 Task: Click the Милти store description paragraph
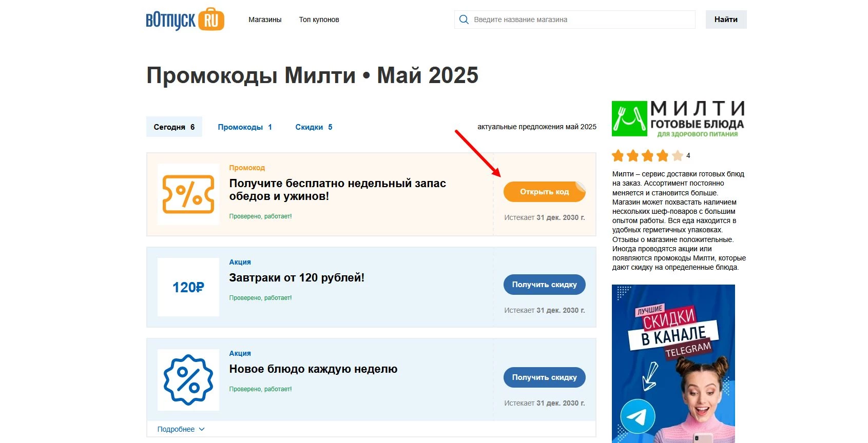(679, 220)
